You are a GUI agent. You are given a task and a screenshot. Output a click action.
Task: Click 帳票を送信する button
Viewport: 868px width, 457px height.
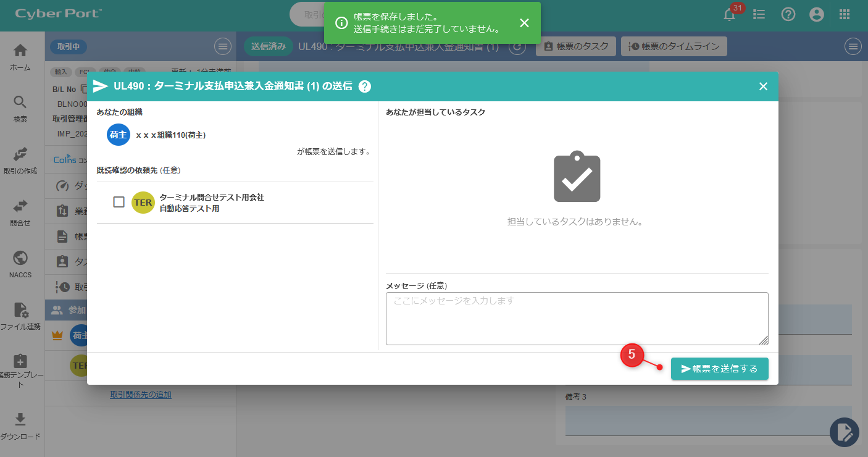(x=719, y=369)
